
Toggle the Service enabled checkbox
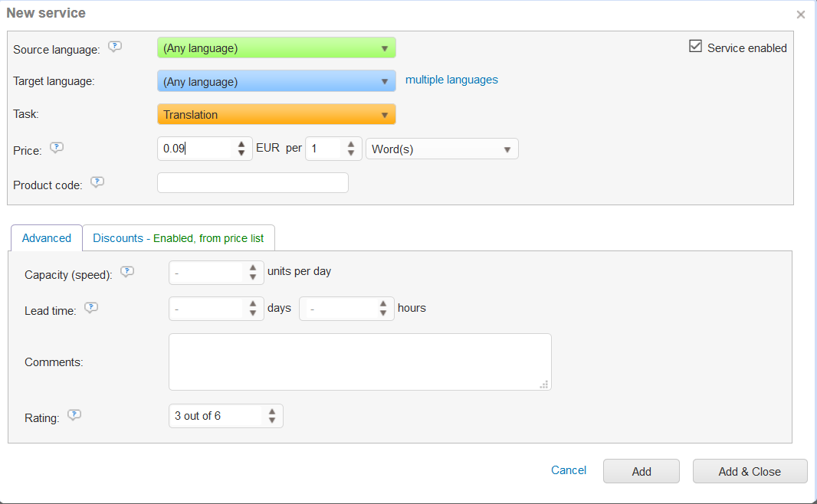[x=696, y=47]
